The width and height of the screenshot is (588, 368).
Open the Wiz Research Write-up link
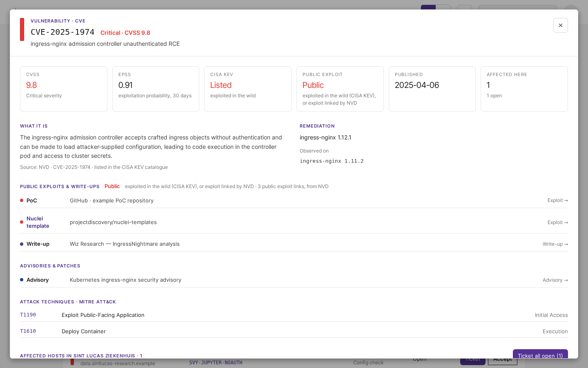click(555, 244)
